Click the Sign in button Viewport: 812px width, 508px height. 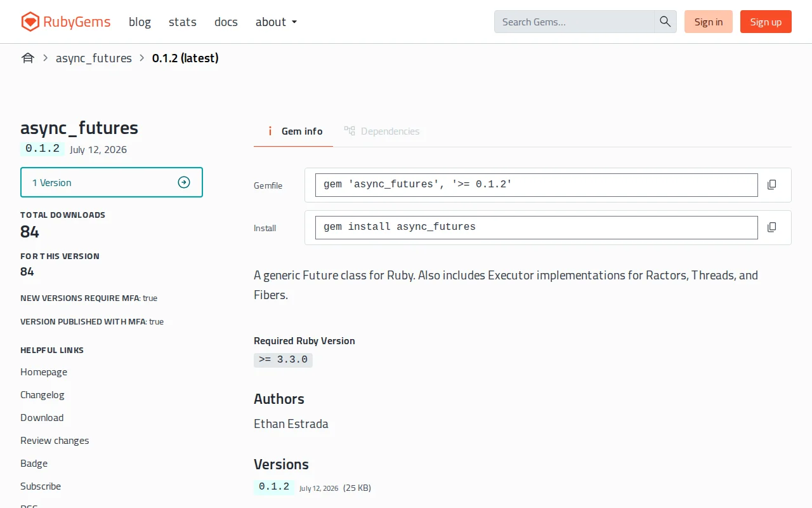[x=709, y=22]
